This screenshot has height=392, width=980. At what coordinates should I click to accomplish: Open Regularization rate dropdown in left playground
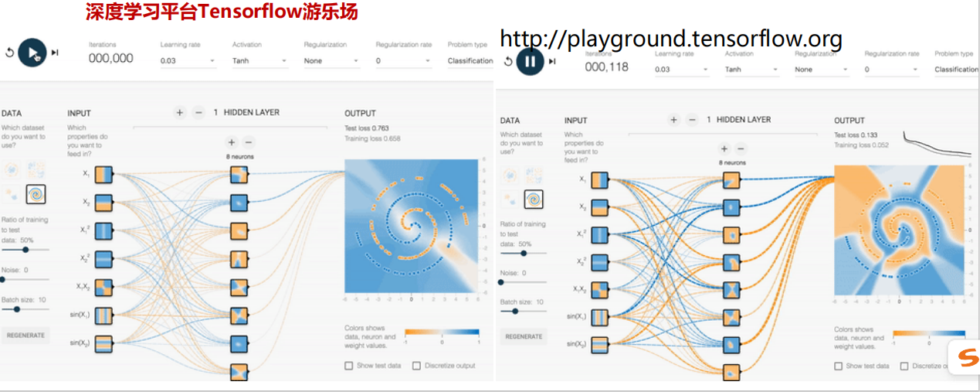[x=403, y=60]
